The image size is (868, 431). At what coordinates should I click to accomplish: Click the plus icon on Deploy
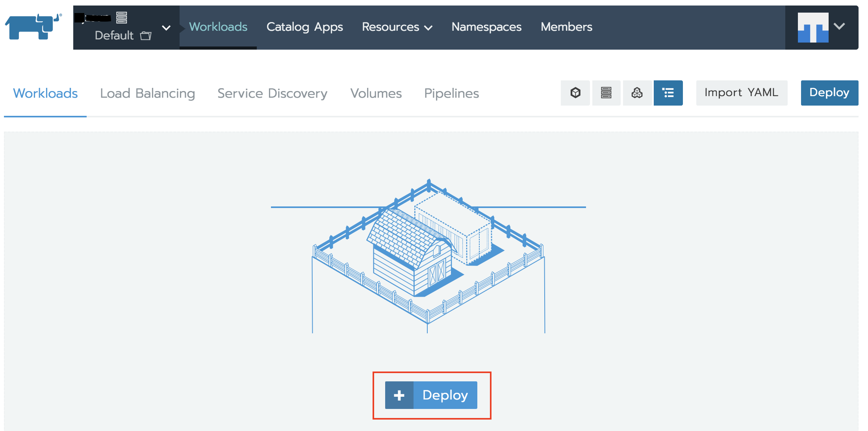[x=399, y=395]
